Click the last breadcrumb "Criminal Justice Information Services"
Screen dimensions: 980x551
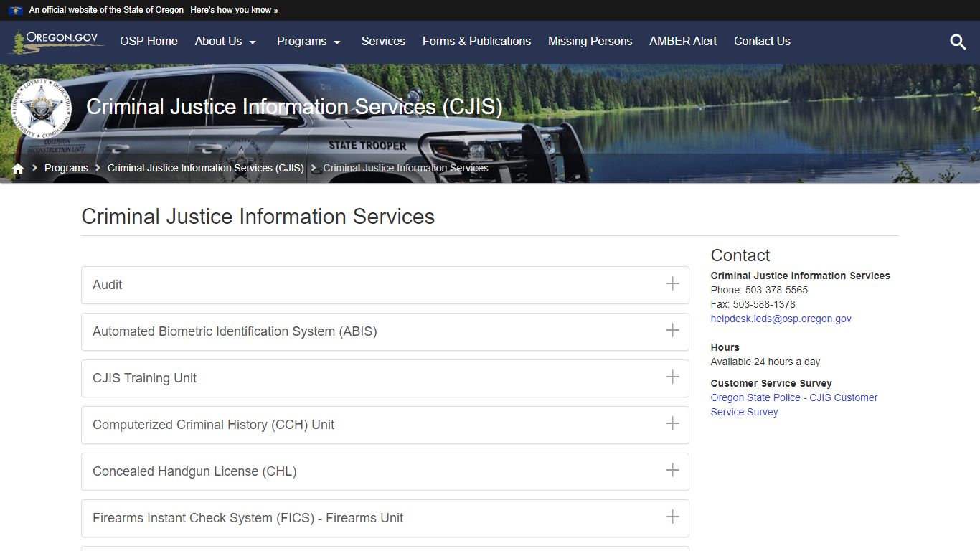point(405,168)
